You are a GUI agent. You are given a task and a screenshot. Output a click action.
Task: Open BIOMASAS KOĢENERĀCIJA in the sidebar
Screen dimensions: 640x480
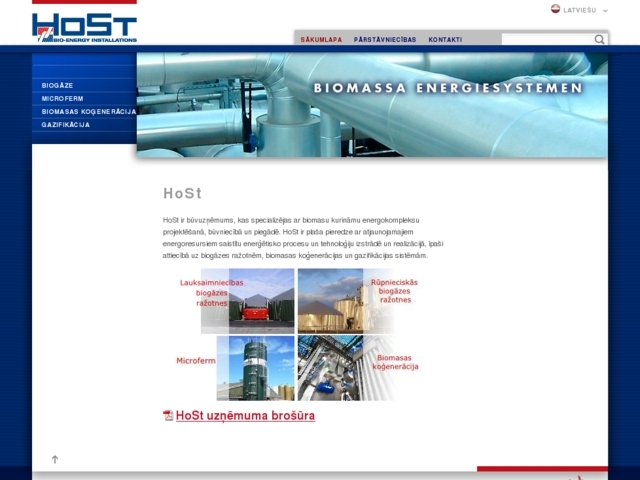click(x=89, y=111)
